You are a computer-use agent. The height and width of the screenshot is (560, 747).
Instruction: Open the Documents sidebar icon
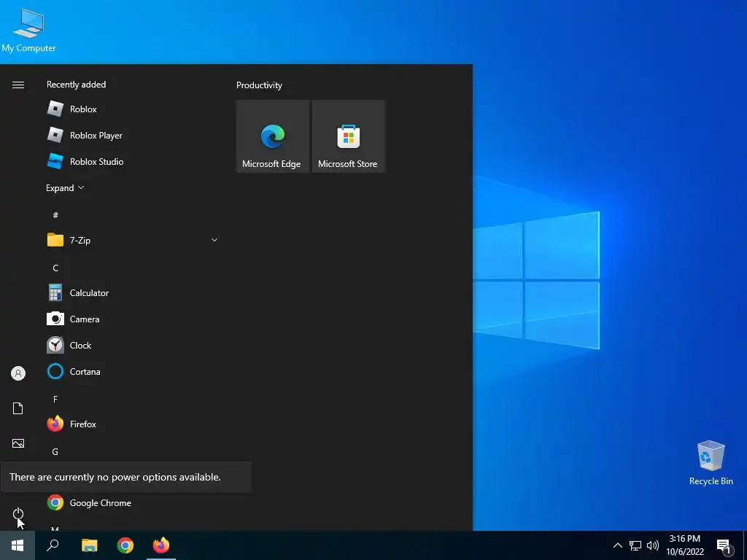click(18, 408)
